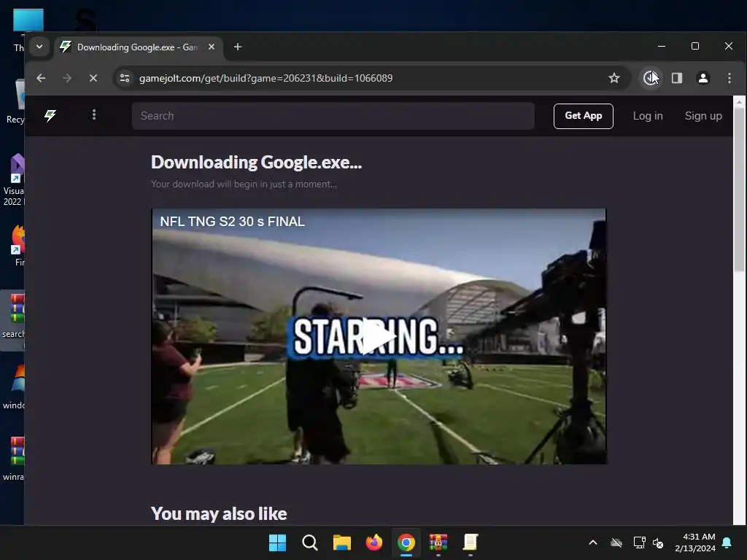Open Windows taskbar search
Viewport: 747px width, 560px height.
click(x=309, y=542)
